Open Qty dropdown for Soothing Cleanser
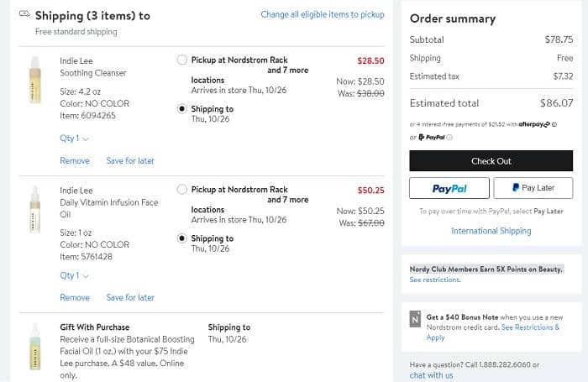Viewport: 588px width, 382px height. coord(74,139)
